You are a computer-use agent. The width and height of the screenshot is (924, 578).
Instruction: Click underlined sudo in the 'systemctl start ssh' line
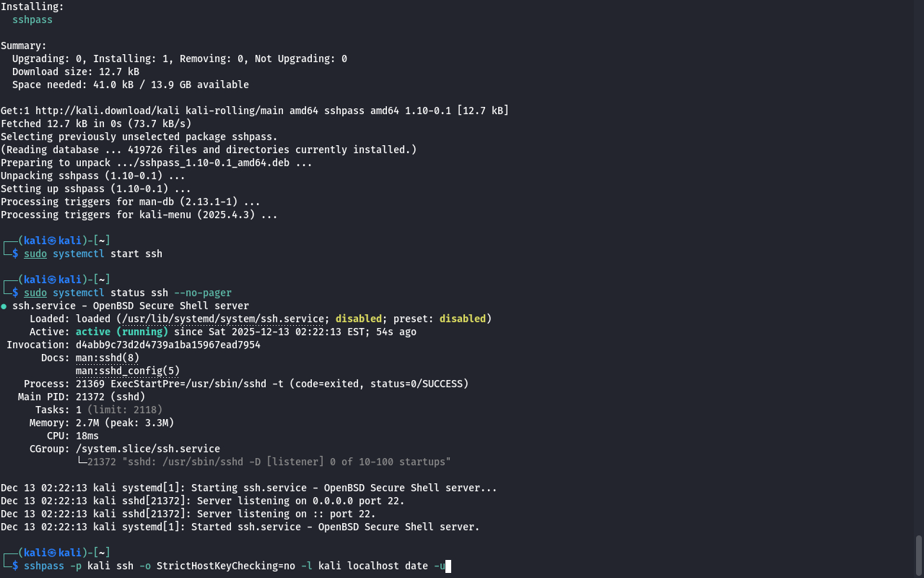35,254
